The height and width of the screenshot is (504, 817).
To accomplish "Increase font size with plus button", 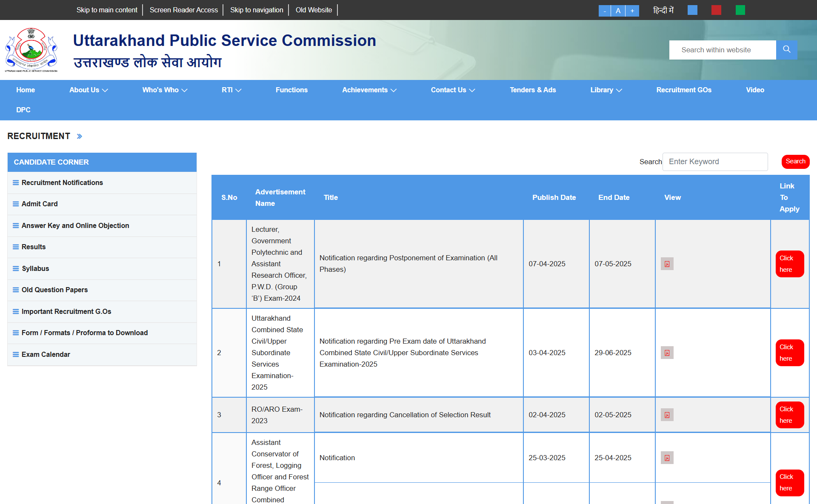I will (632, 11).
